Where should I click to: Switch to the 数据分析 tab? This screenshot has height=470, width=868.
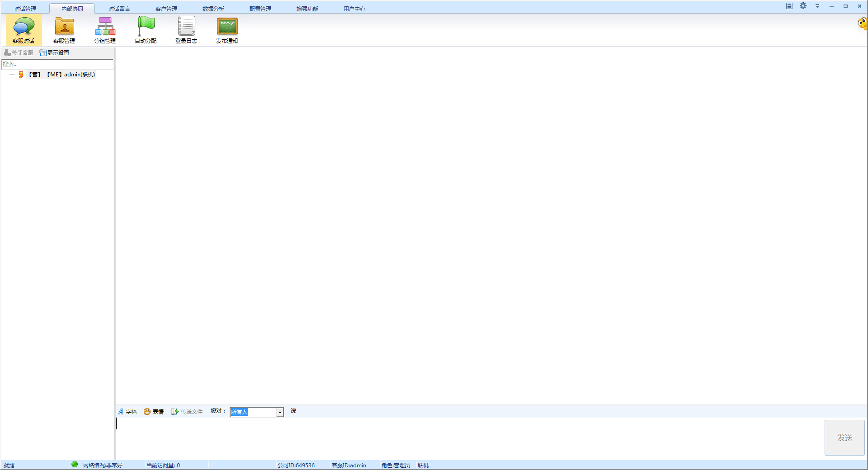tap(213, 9)
